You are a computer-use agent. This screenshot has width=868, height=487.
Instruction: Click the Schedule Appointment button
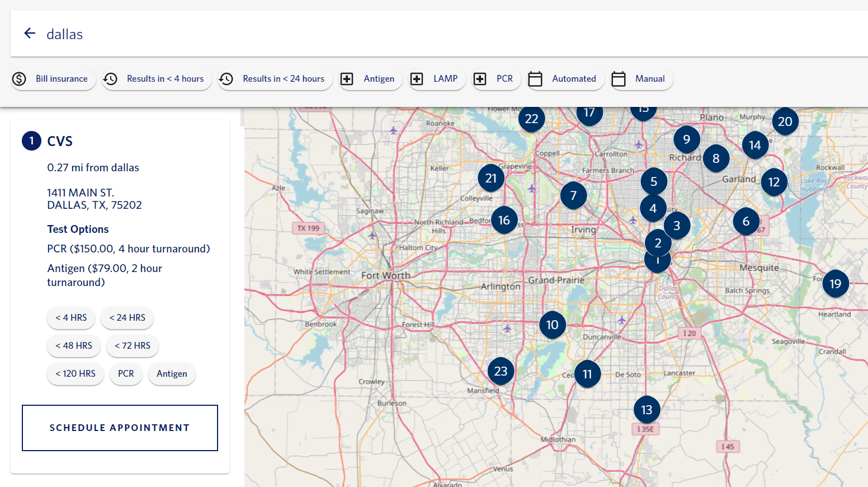click(120, 428)
